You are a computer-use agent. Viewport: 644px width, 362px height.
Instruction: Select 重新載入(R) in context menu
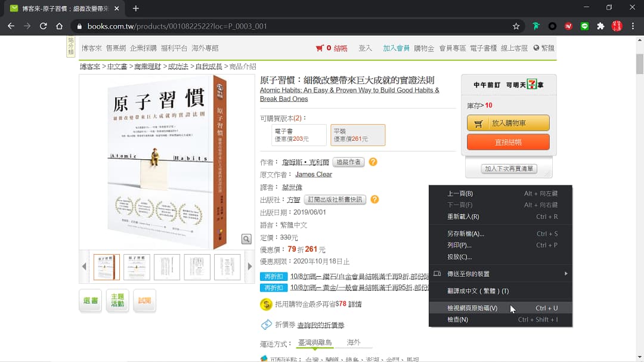pyautogui.click(x=500, y=216)
